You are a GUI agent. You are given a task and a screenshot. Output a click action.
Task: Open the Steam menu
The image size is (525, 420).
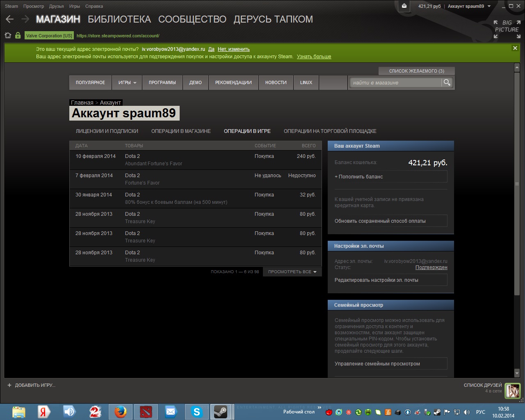pos(11,6)
